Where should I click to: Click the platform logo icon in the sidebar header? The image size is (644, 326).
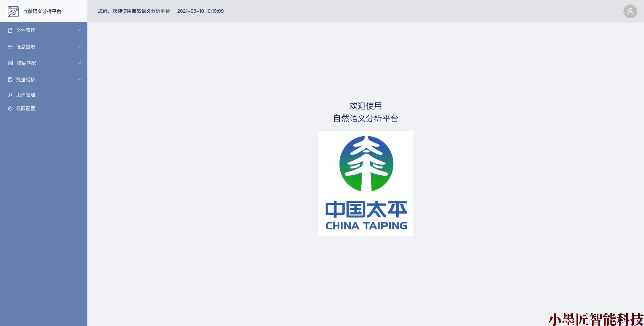pyautogui.click(x=13, y=11)
